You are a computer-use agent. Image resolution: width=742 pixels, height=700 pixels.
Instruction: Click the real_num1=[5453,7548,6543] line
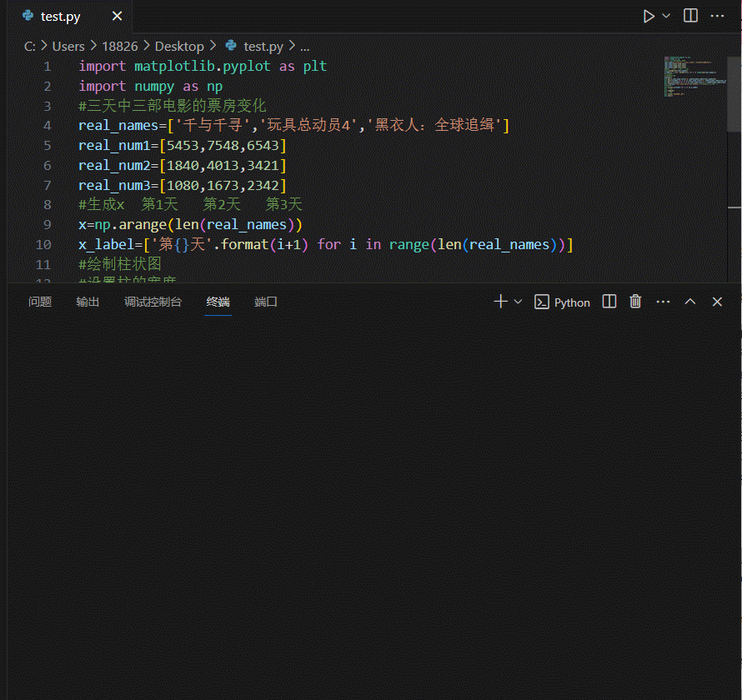tap(183, 145)
